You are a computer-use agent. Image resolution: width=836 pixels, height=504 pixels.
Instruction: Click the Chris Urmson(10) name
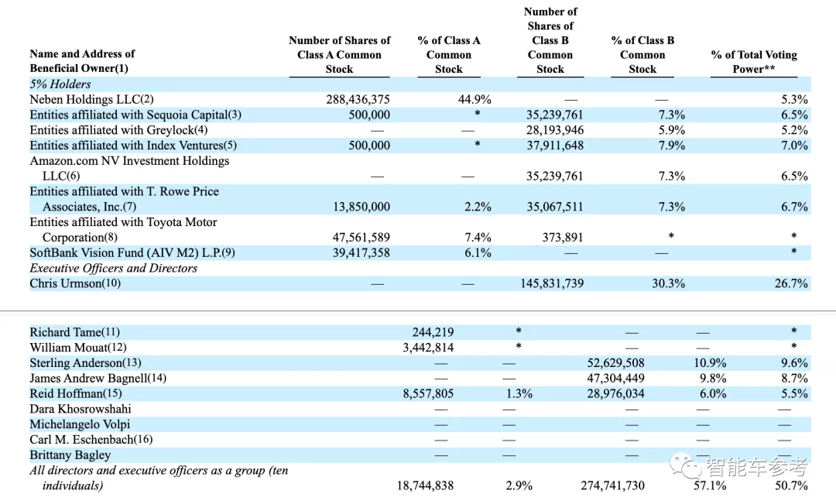click(x=75, y=283)
